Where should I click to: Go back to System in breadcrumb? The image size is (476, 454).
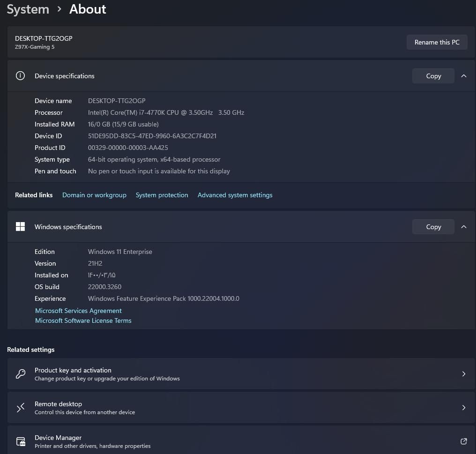tap(28, 9)
